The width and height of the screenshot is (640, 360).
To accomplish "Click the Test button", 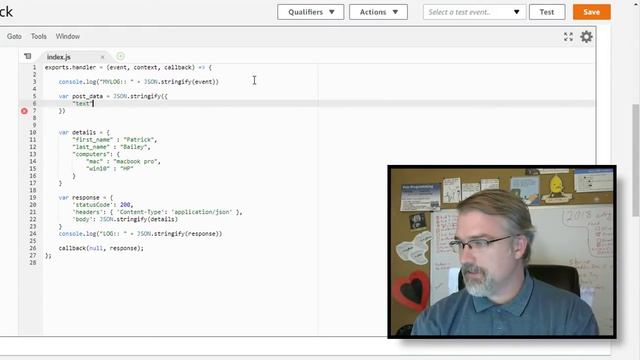I will coord(547,12).
